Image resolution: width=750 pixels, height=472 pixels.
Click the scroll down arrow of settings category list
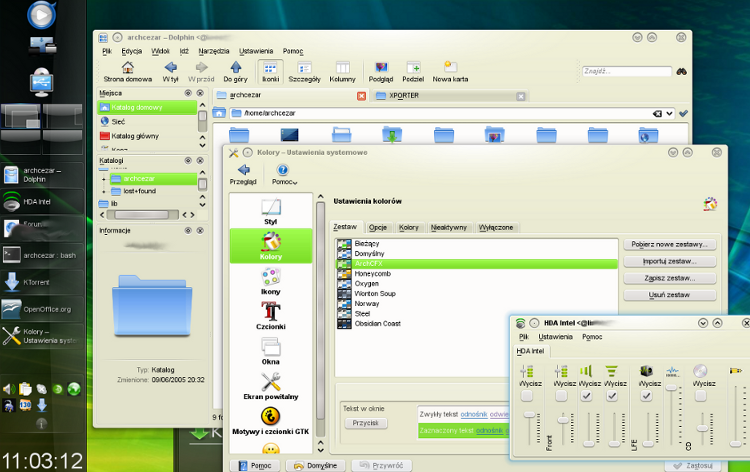click(320, 450)
